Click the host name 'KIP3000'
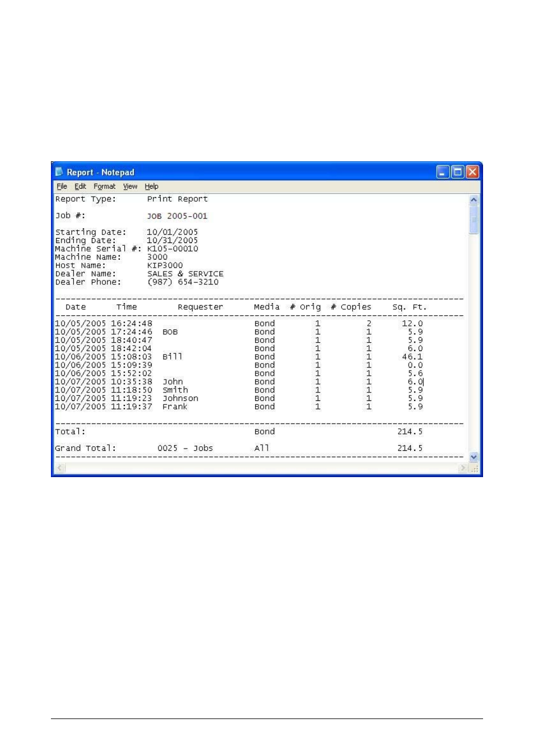The image size is (534, 756). pos(165,265)
